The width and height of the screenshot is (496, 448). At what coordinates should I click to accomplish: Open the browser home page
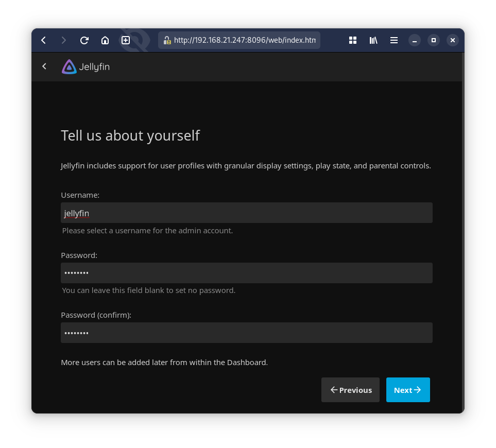coord(105,40)
